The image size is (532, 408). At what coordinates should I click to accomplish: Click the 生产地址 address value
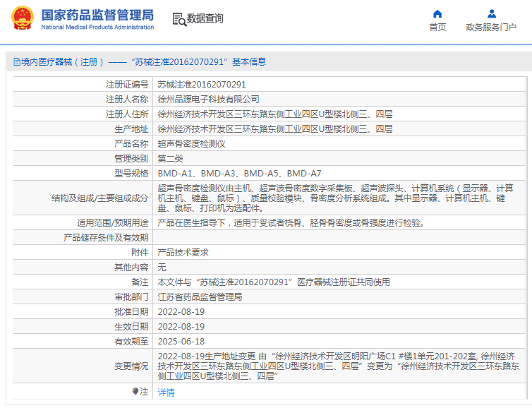[275, 129]
